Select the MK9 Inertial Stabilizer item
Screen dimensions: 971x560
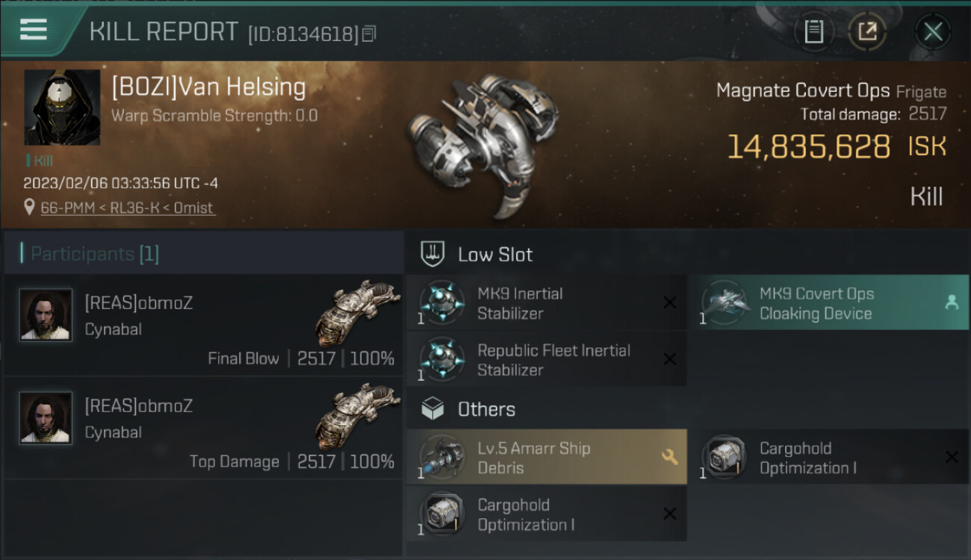pyautogui.click(x=545, y=303)
